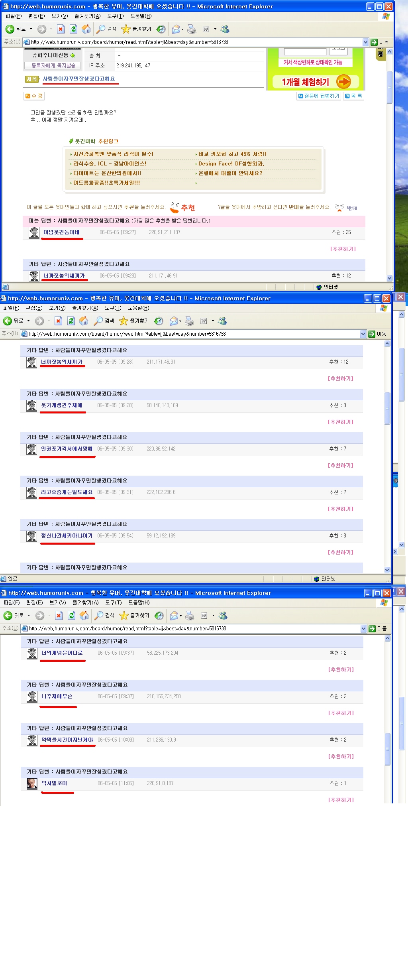The image size is (408, 980).
Task: Click the Messenger icon in the lowest IE window toolbar
Action: click(x=223, y=616)
